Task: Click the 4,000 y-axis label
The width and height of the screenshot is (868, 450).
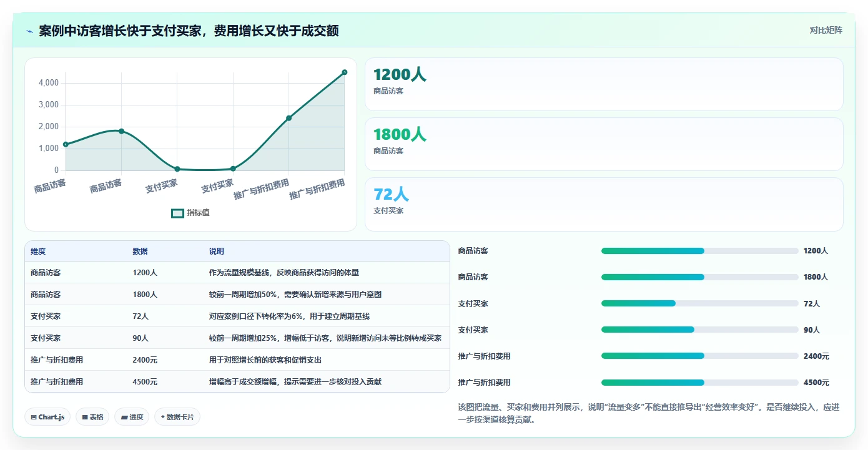Action: 49,83
